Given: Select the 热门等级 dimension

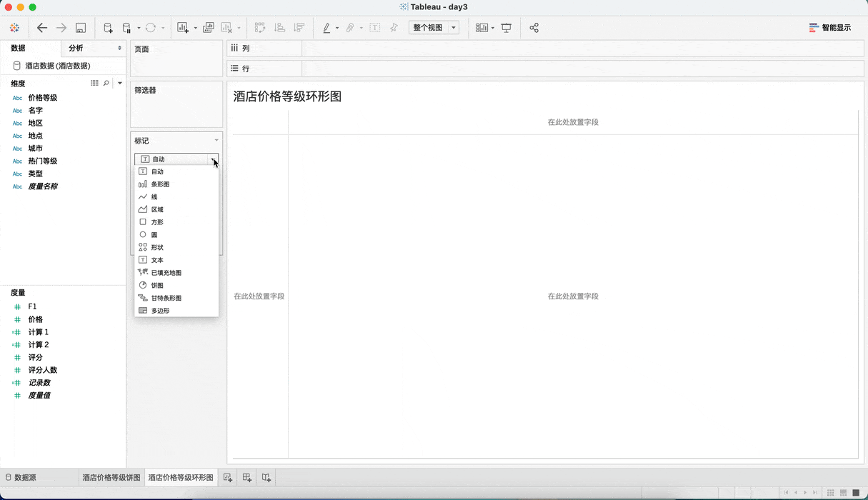Looking at the screenshot, I should 43,161.
